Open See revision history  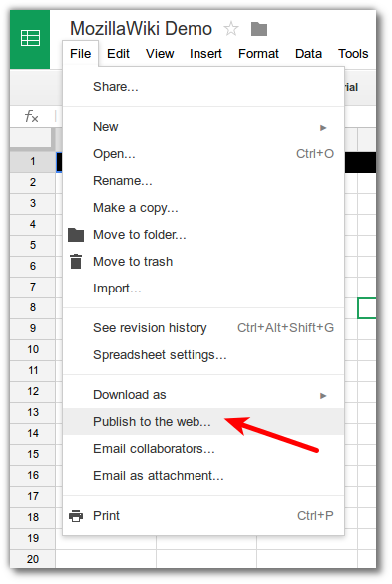click(203, 328)
